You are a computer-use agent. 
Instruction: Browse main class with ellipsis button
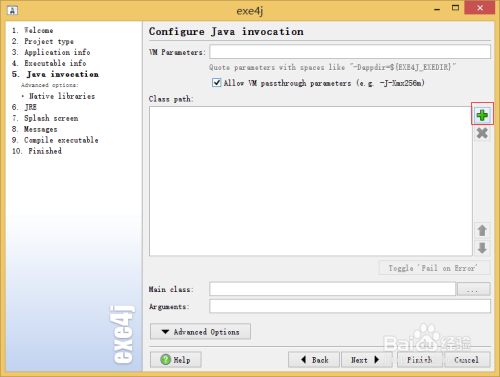[473, 289]
